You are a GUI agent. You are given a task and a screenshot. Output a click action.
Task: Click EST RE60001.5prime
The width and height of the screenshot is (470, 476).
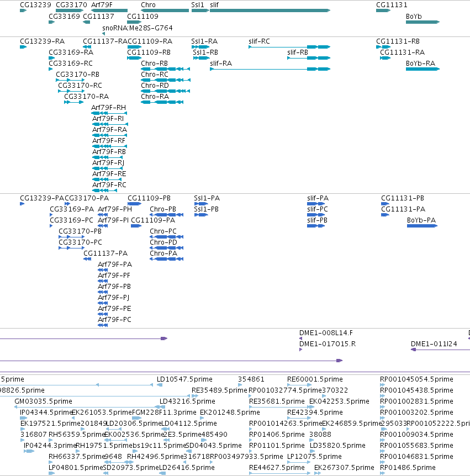point(299,385)
